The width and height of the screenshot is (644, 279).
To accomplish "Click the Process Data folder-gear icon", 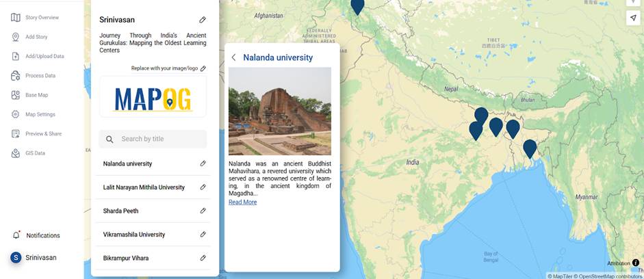I will click(x=16, y=75).
